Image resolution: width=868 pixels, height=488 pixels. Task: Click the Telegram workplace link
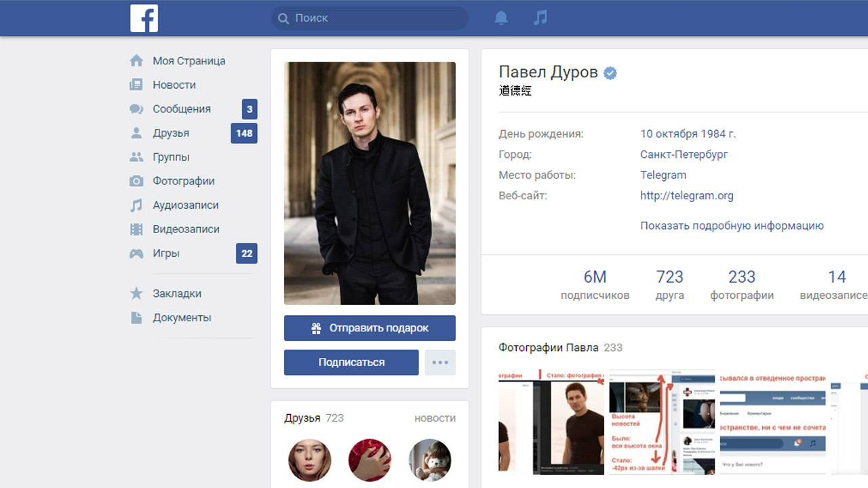[x=663, y=175]
